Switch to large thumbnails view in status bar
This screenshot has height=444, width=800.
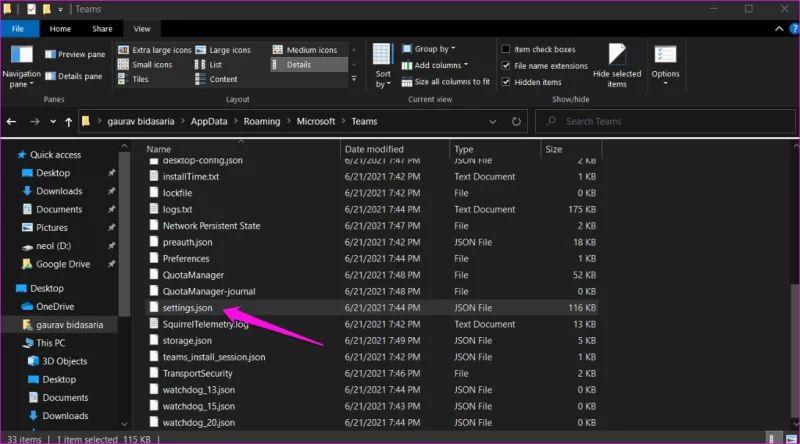[791, 439]
